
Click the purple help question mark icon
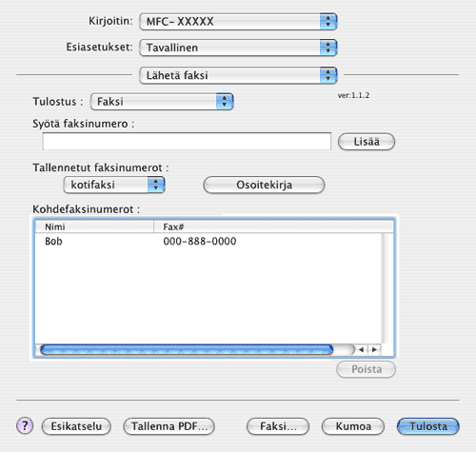(x=25, y=425)
